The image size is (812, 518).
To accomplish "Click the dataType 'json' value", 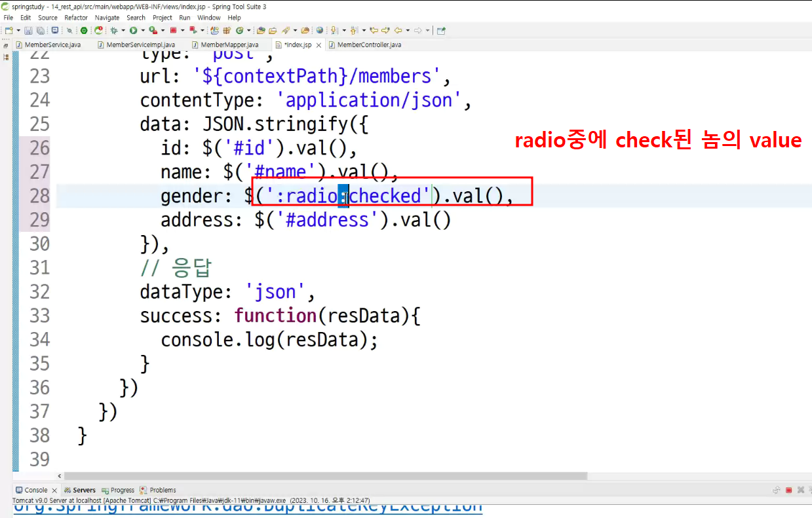I will pyautogui.click(x=275, y=291).
